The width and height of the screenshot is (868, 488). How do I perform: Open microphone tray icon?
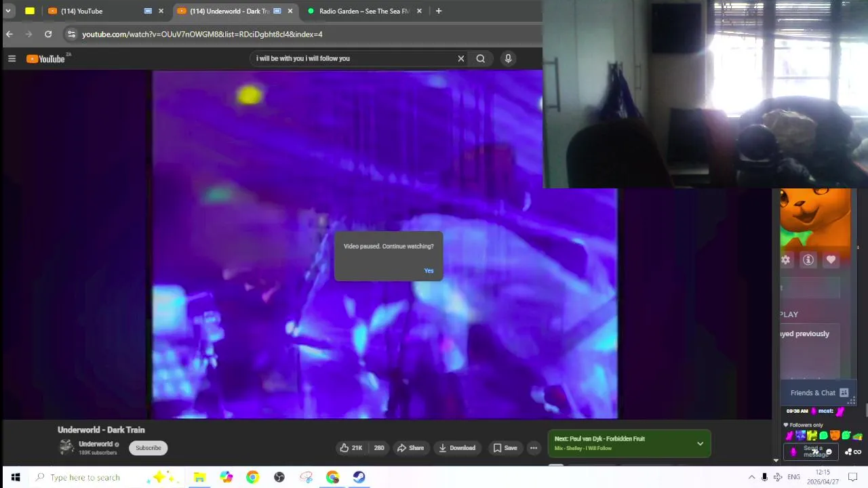(764, 477)
